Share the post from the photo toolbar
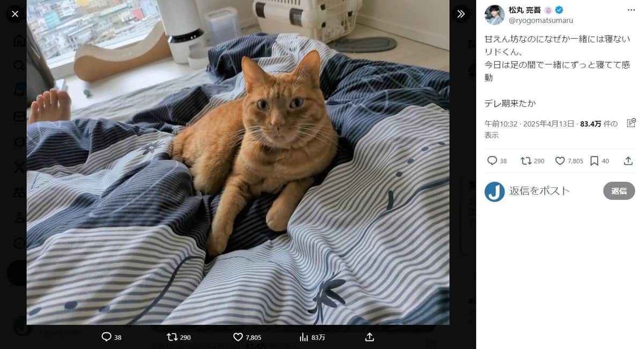 369,337
